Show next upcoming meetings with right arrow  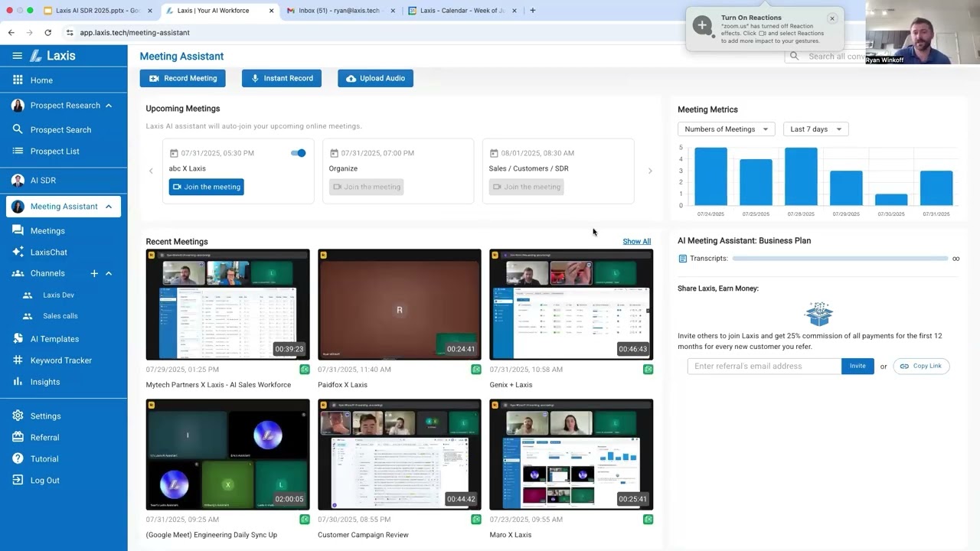pos(650,171)
